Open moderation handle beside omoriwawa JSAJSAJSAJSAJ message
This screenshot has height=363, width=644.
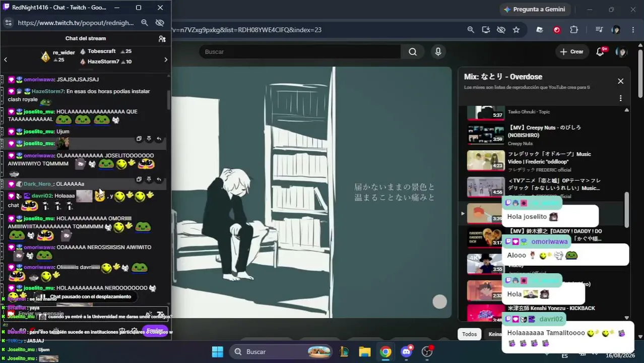[x=3, y=80]
